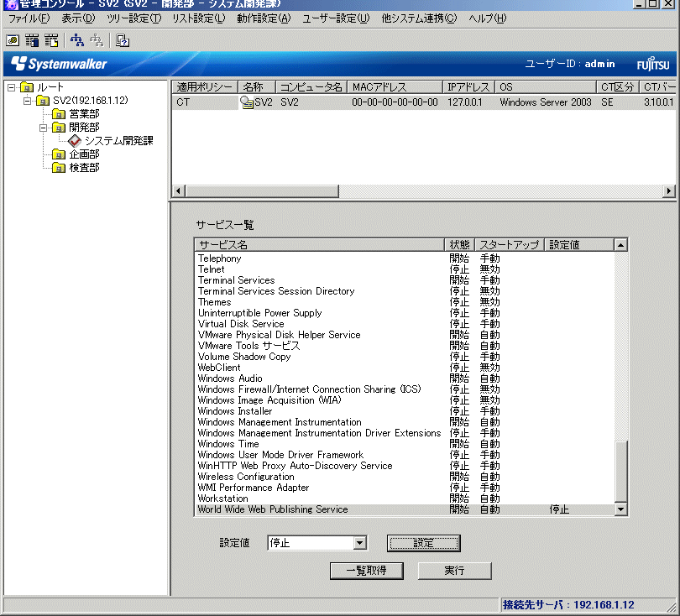Collapse the ルート tree node
The width and height of the screenshot is (680, 616).
click(x=11, y=87)
